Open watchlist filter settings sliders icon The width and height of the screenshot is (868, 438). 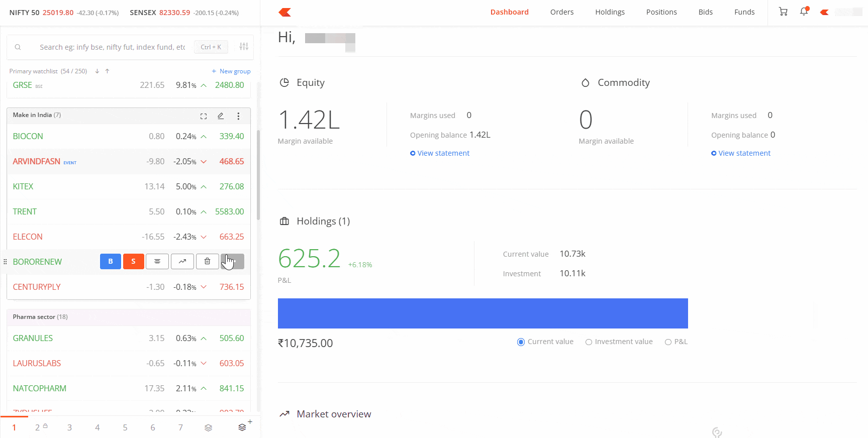[x=244, y=47]
